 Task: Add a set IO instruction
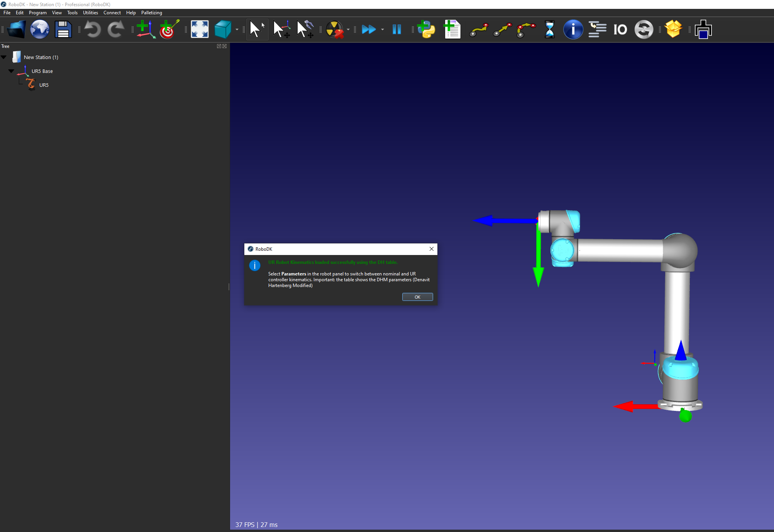click(x=620, y=29)
